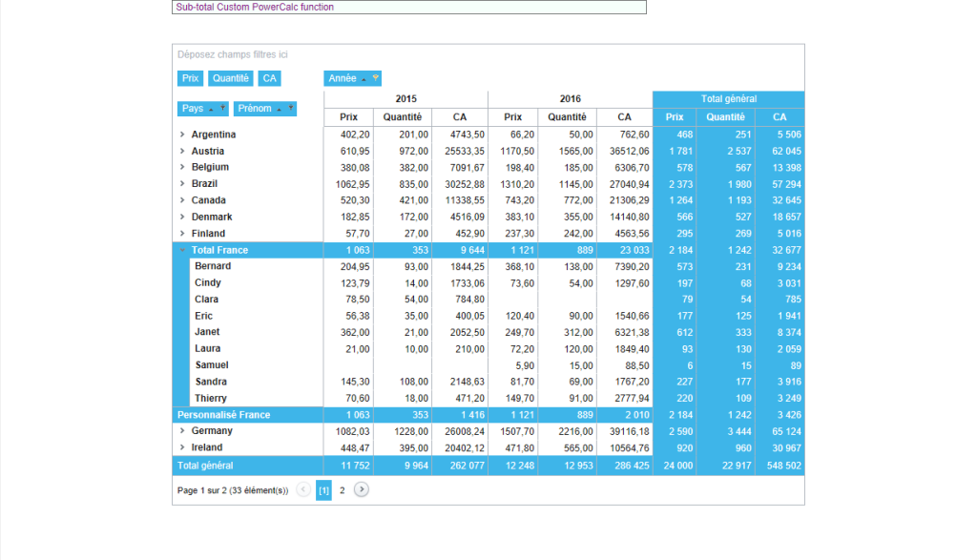Click the Ireland total CA cell 30 967
Image resolution: width=977 pixels, height=560 pixels.
tap(780, 448)
